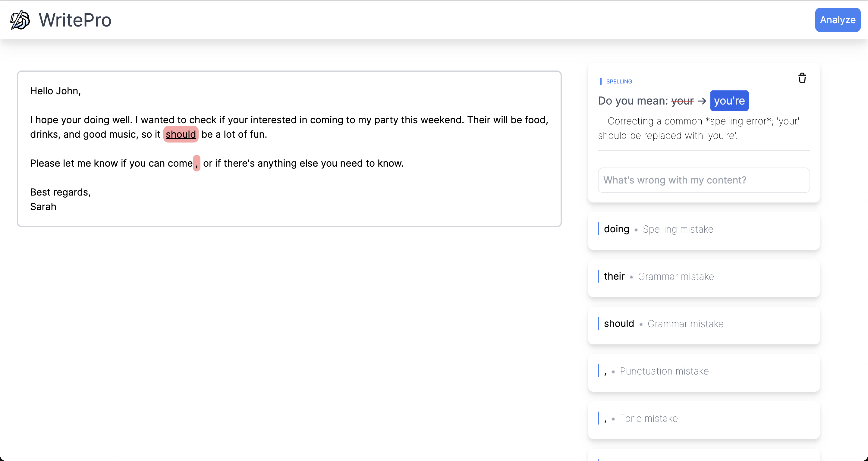Click the SPELLING category label
This screenshot has width=868, height=461.
[x=619, y=82]
